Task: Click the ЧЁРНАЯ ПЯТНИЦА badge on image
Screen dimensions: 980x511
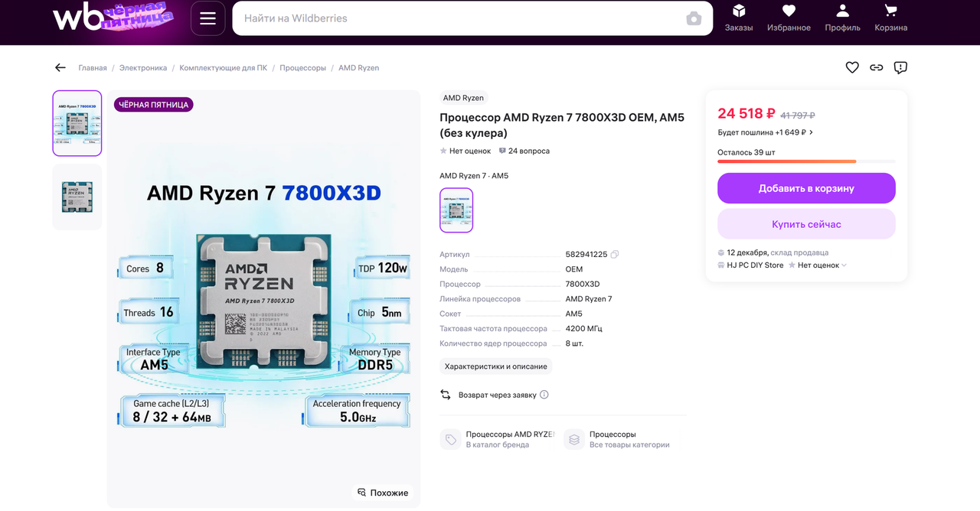Action: (x=154, y=105)
